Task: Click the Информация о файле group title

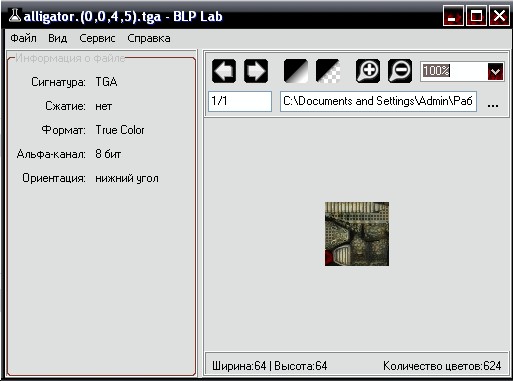Action: point(70,58)
